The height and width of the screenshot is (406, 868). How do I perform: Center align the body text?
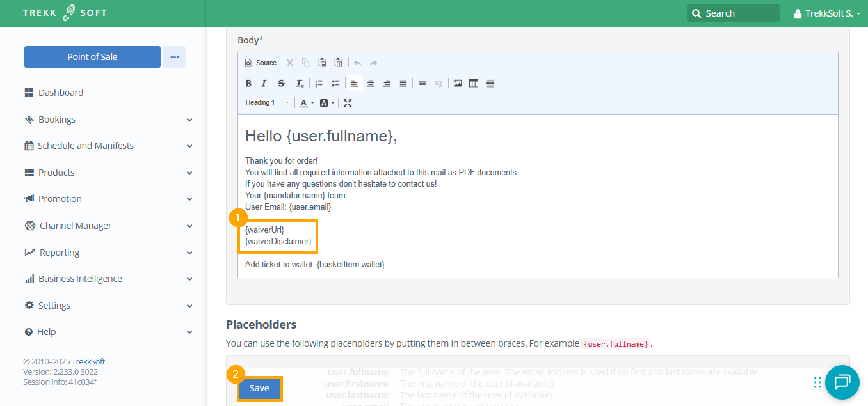coord(371,83)
